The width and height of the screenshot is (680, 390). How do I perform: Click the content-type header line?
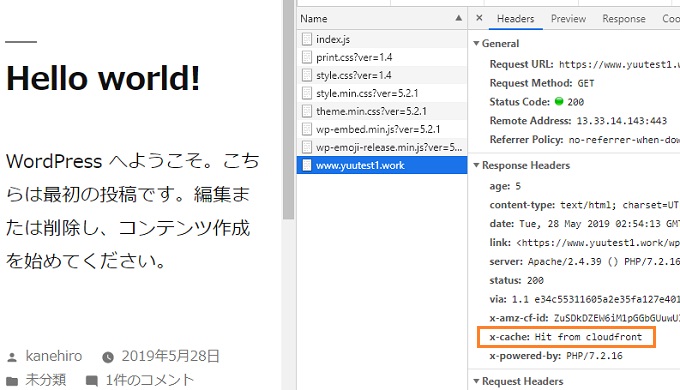pos(584,205)
